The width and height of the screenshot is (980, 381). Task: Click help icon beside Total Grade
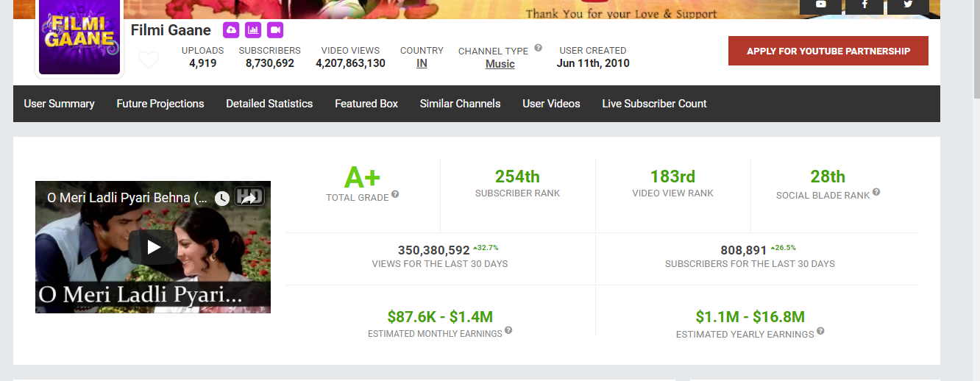(x=395, y=194)
